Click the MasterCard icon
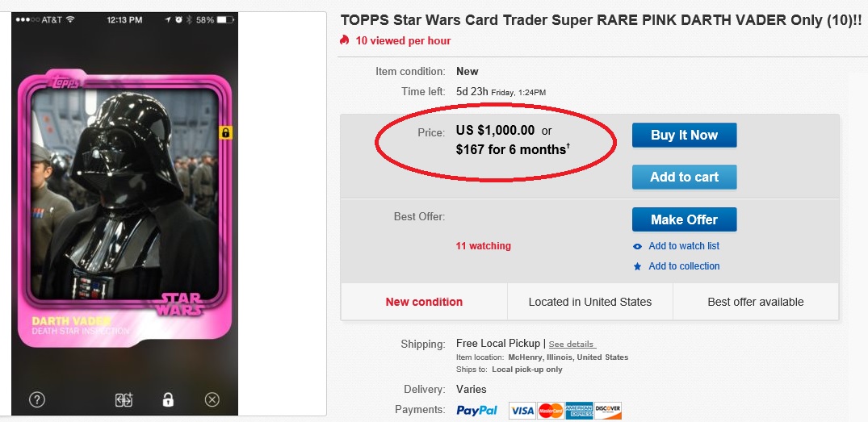This screenshot has height=422, width=868. click(x=550, y=411)
